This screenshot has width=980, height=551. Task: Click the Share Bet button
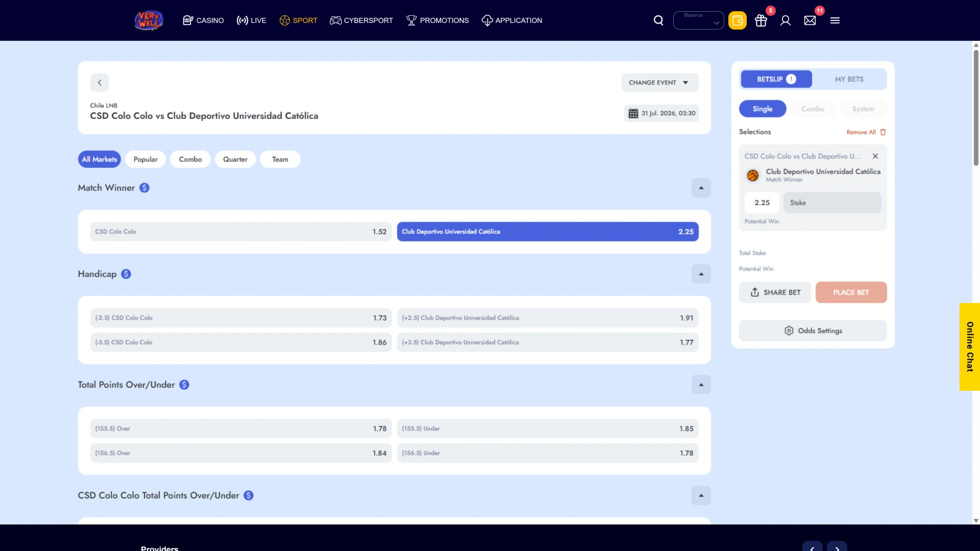tap(775, 292)
